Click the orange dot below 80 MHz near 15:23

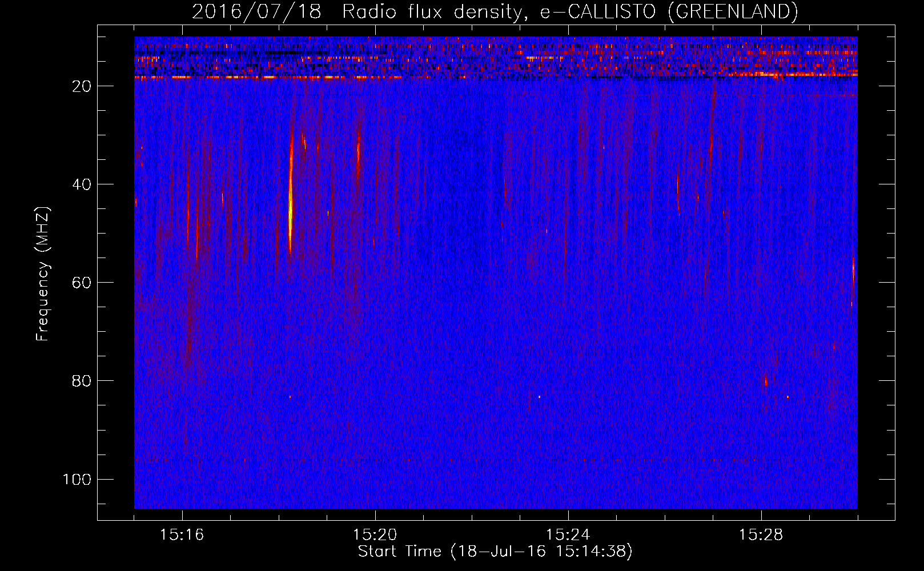(x=539, y=396)
